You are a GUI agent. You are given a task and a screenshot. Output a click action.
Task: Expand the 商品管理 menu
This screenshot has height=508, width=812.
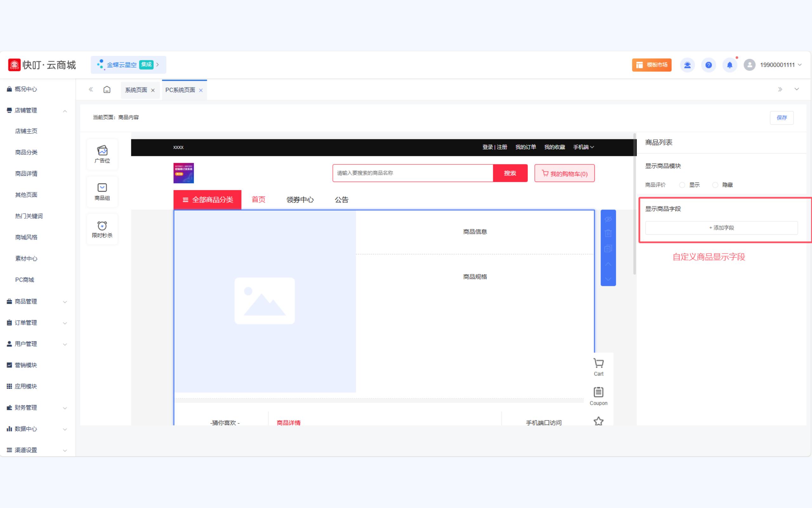pos(65,302)
